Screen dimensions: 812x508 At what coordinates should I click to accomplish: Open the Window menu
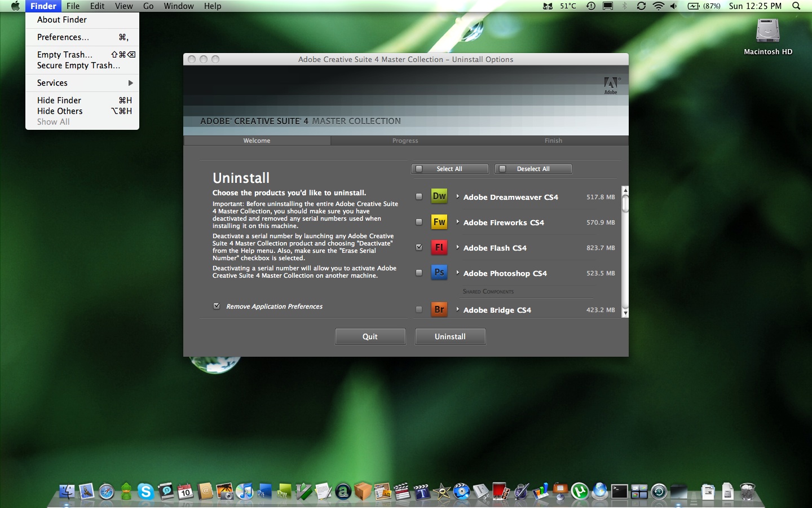179,6
